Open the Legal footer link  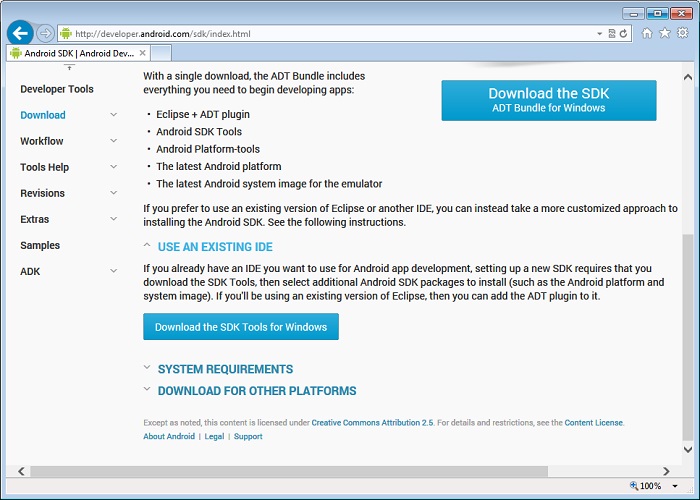[214, 437]
